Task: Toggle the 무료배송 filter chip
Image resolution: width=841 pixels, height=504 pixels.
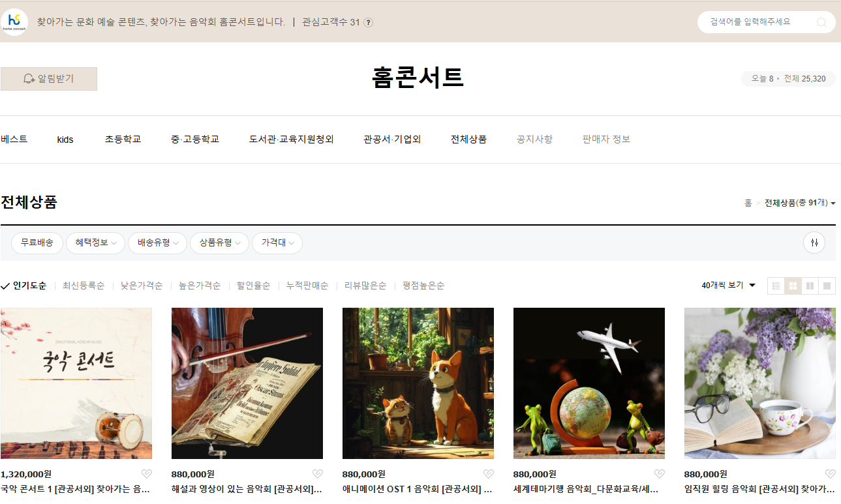Action: [x=37, y=243]
